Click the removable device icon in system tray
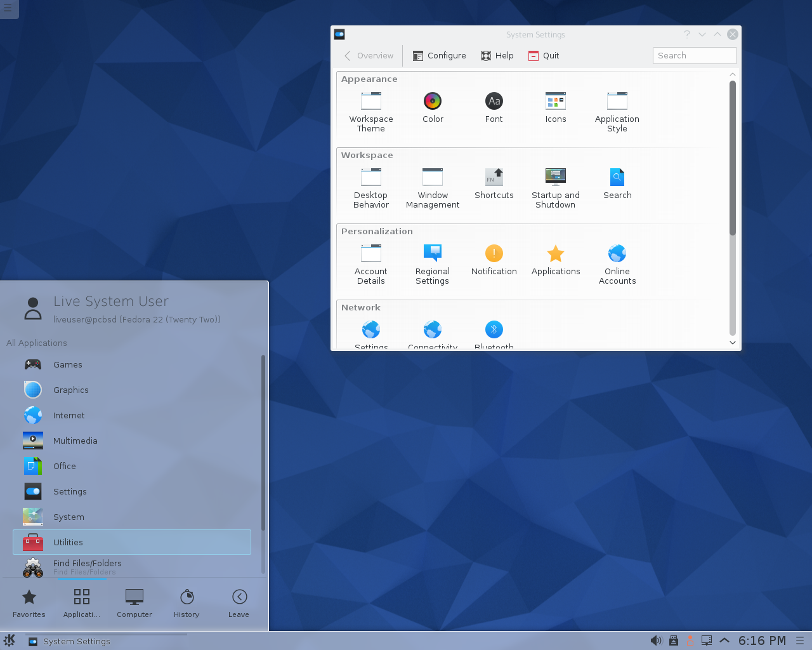The height and width of the screenshot is (650, 812). (674, 640)
